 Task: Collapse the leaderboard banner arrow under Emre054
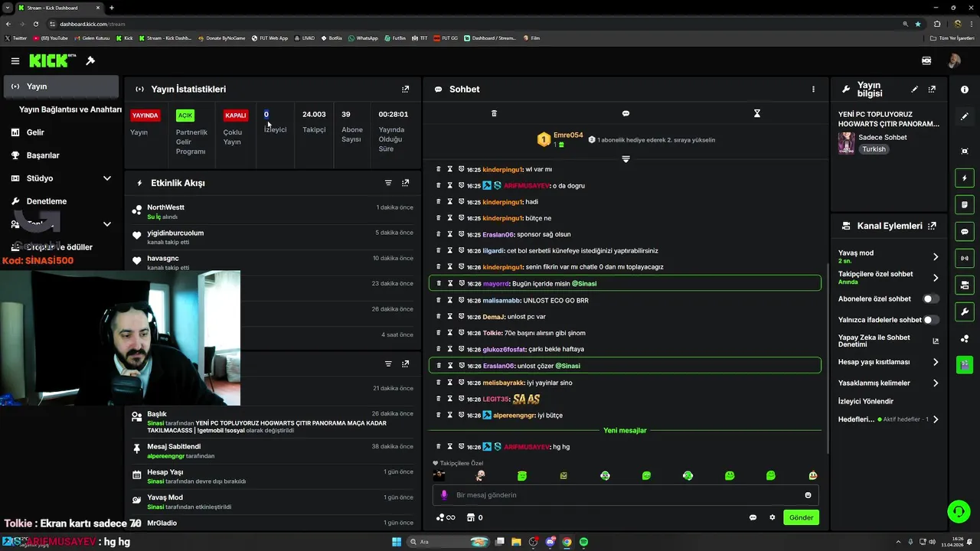tap(626, 159)
